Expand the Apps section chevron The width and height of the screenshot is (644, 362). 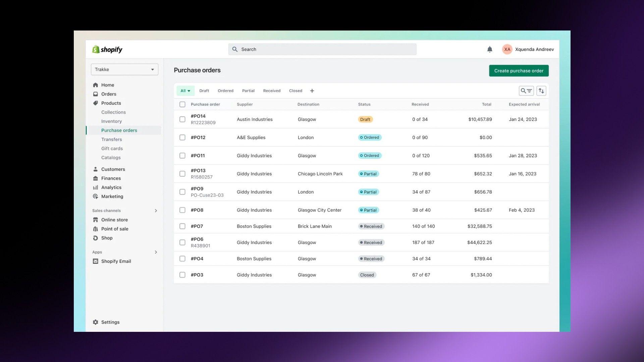click(156, 252)
